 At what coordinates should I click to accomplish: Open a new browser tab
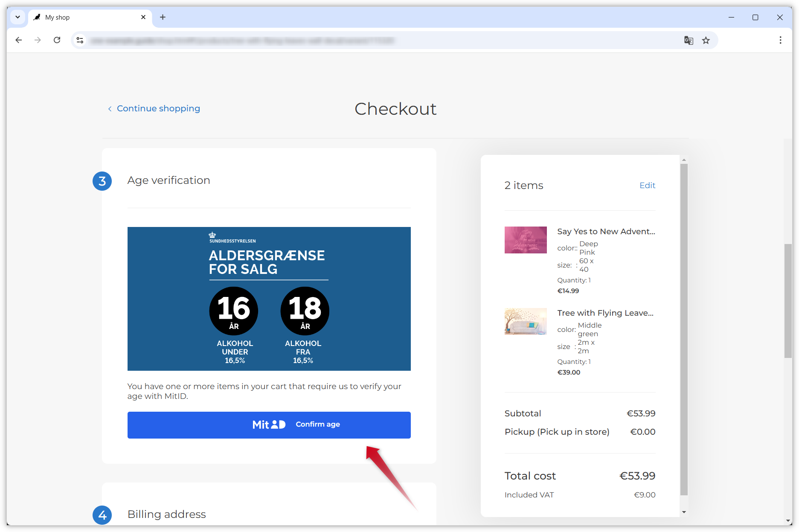163,17
